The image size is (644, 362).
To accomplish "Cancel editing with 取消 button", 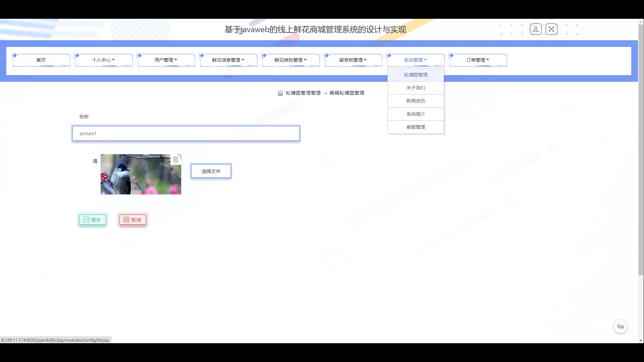I will [133, 220].
